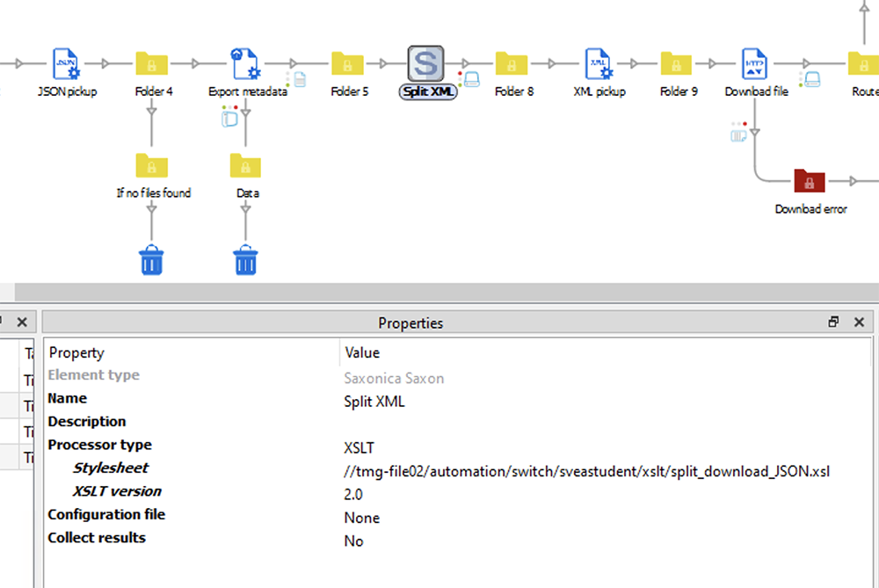
Task: Undock the Properties panel
Action: coord(833,323)
